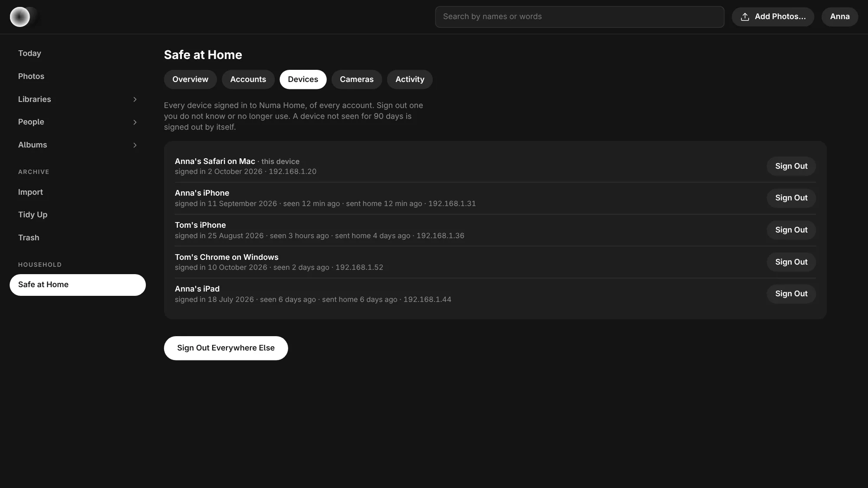
Task: Sign out Anna's Safari on Mac
Action: (x=791, y=166)
